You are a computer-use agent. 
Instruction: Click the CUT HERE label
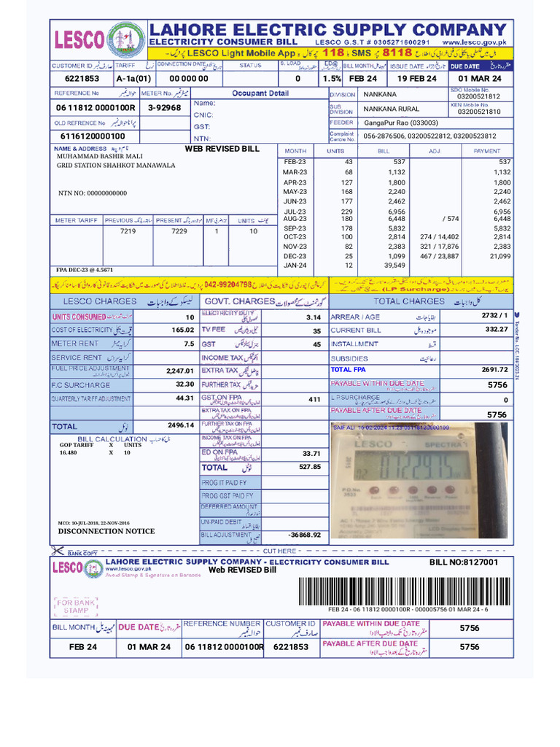pos(279,551)
